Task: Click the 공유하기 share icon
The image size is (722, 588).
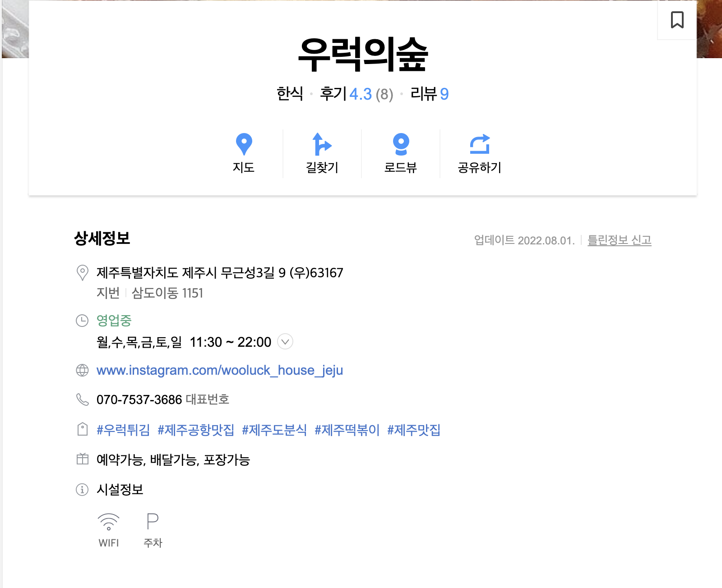Action: pos(480,144)
